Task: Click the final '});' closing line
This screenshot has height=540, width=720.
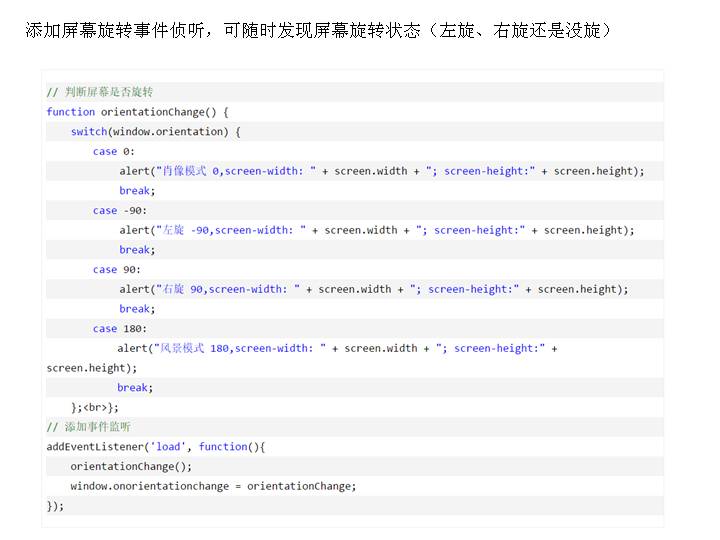Action: (55, 506)
